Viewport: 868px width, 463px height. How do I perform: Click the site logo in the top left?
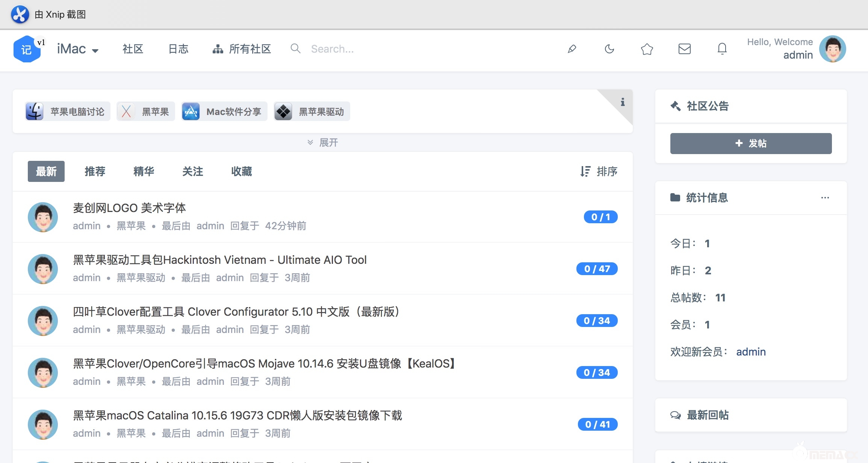(27, 49)
